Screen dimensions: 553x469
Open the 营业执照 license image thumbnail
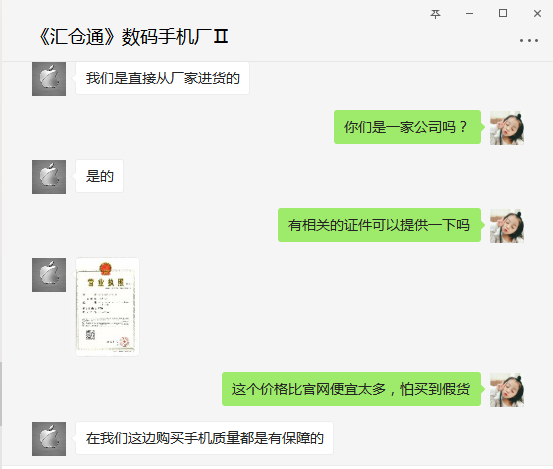(107, 307)
